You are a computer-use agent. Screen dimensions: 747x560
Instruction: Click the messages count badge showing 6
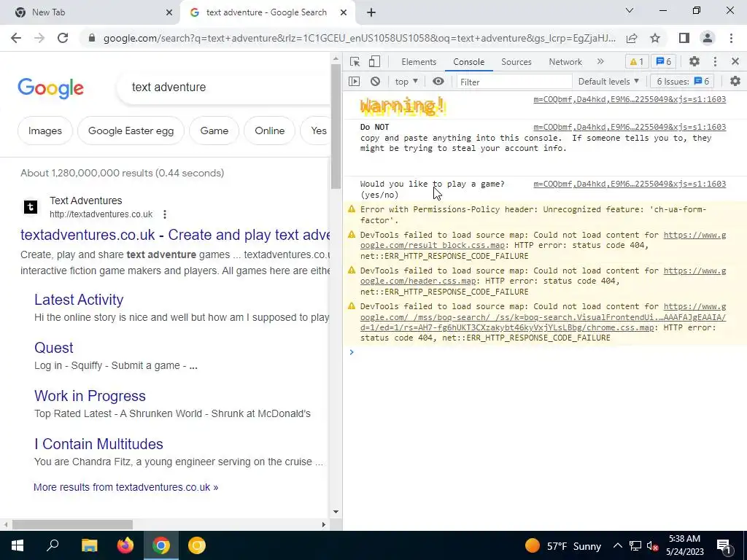664,61
